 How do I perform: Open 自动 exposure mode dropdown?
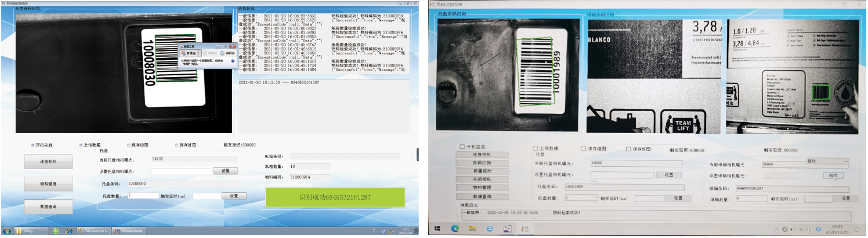[x=827, y=161]
